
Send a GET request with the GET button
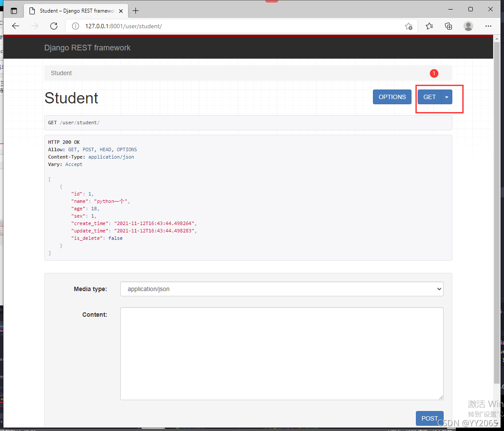(429, 97)
